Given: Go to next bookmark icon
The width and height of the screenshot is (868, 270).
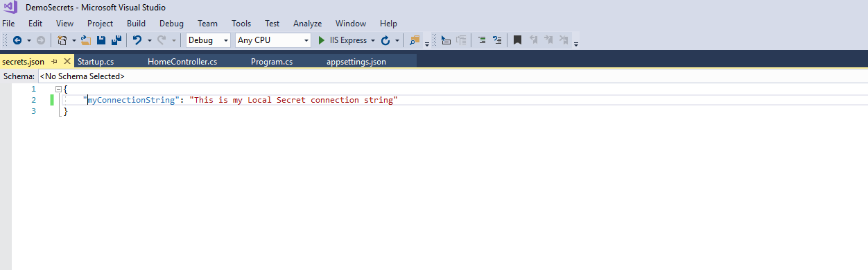Looking at the screenshot, I should pyautogui.click(x=549, y=40).
